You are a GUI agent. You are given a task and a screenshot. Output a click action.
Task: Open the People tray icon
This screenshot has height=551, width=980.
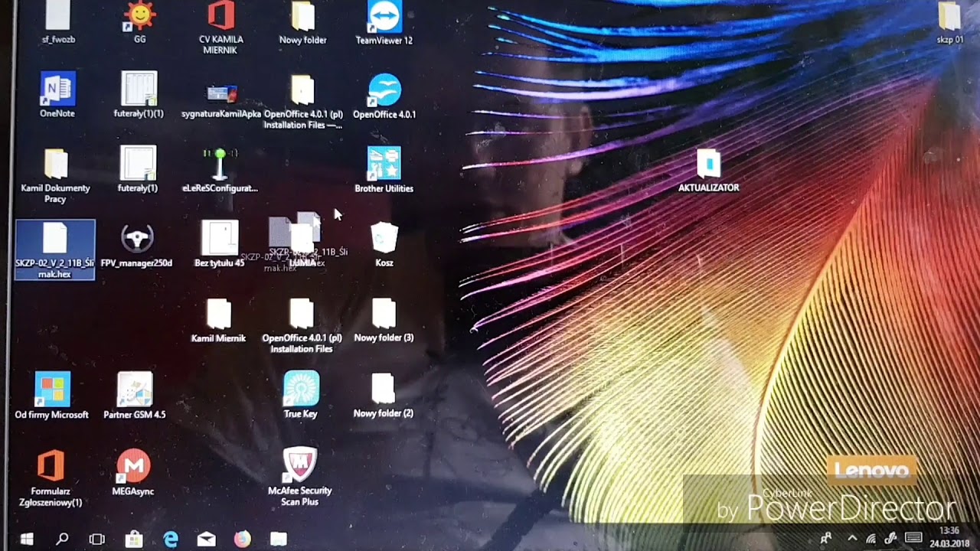click(826, 539)
